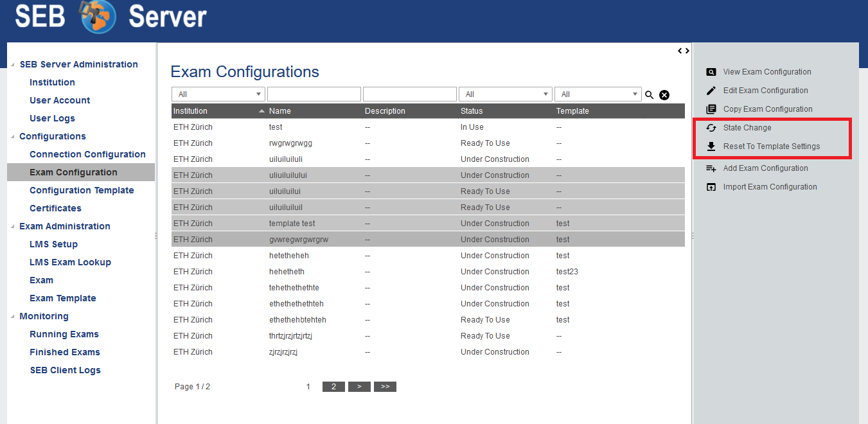
Task: Collapse the SEB Server Administration section
Action: [13, 65]
